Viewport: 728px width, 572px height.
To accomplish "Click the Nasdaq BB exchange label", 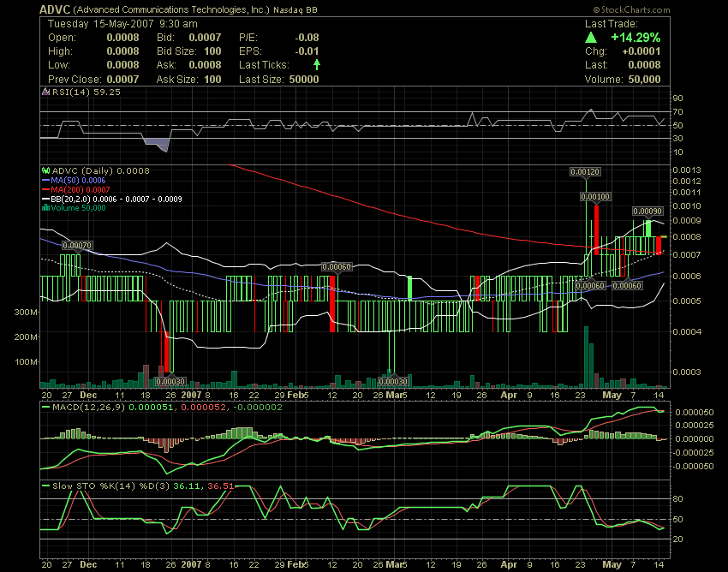I will (295, 9).
